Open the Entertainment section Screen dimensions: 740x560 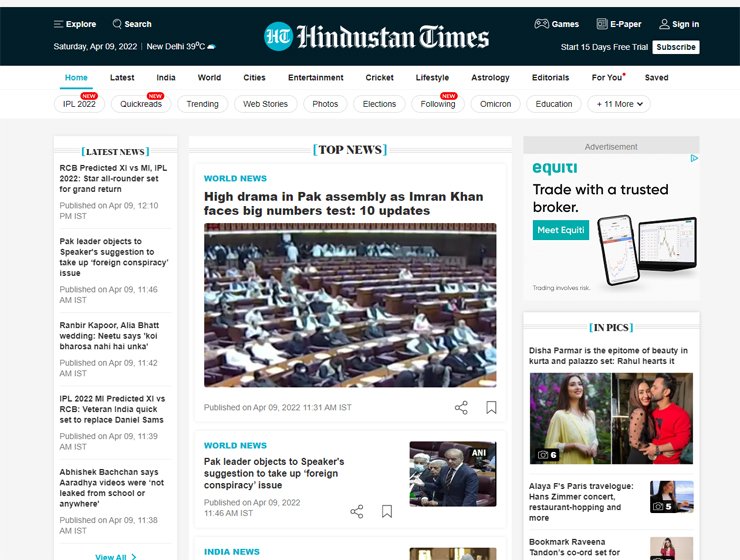tap(316, 77)
